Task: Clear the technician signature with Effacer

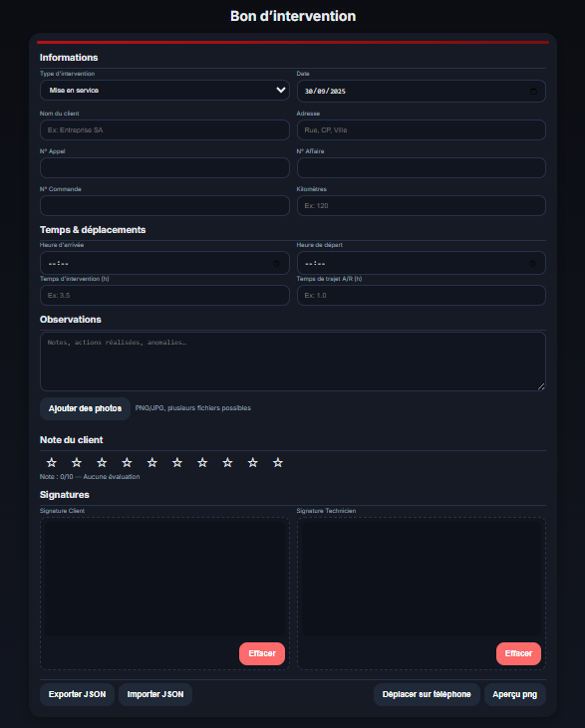Action: [x=518, y=653]
